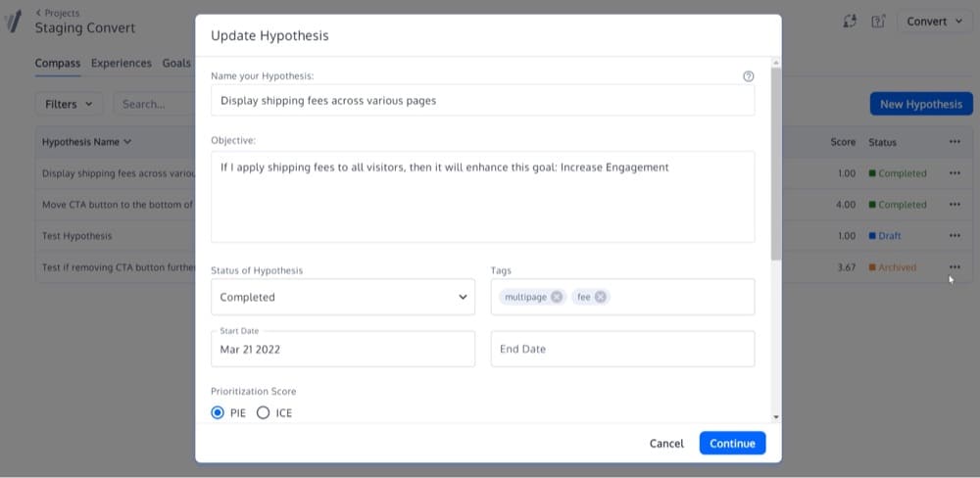Switch to the Goals tab
This screenshot has height=478, width=980.
176,63
